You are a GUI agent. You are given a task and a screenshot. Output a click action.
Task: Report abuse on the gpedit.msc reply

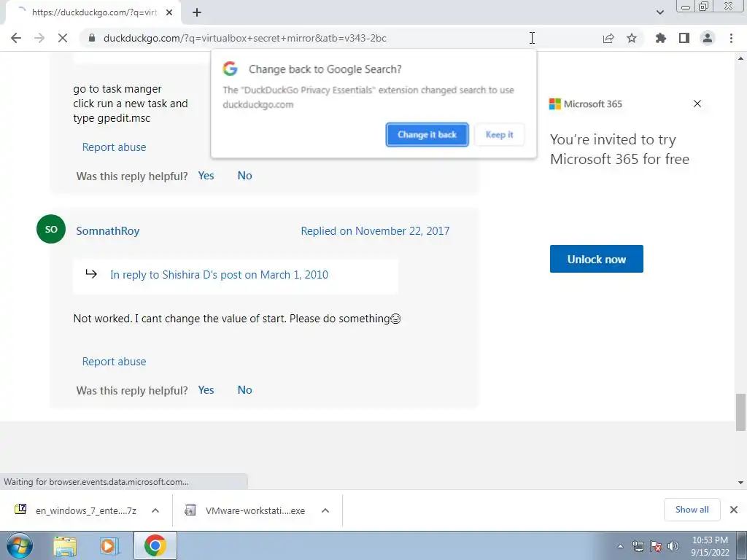[114, 147]
